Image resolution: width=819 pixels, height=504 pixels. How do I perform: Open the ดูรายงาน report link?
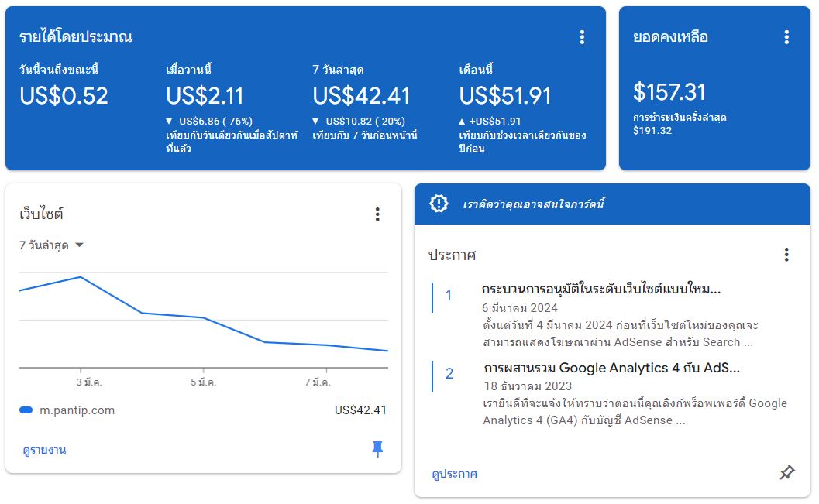coord(44,450)
